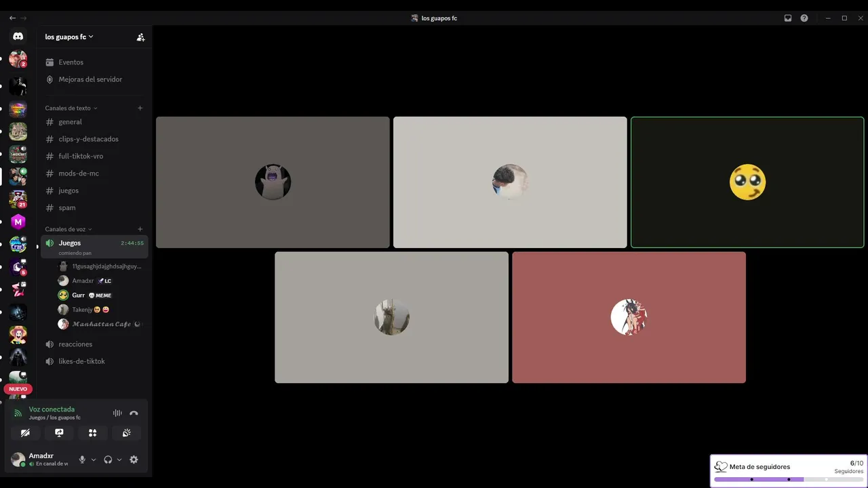
Task: Open inbox icon in title bar
Action: tap(788, 18)
